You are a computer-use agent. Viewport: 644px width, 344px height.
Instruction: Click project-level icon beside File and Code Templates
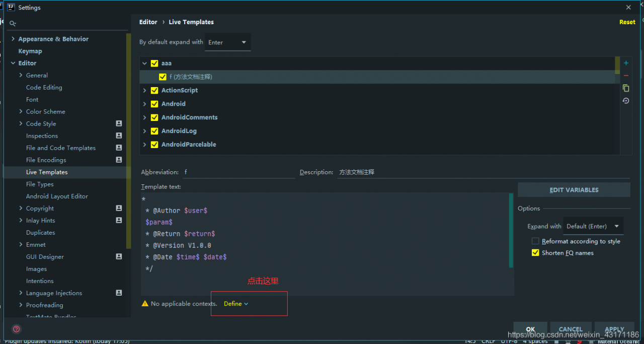click(119, 148)
